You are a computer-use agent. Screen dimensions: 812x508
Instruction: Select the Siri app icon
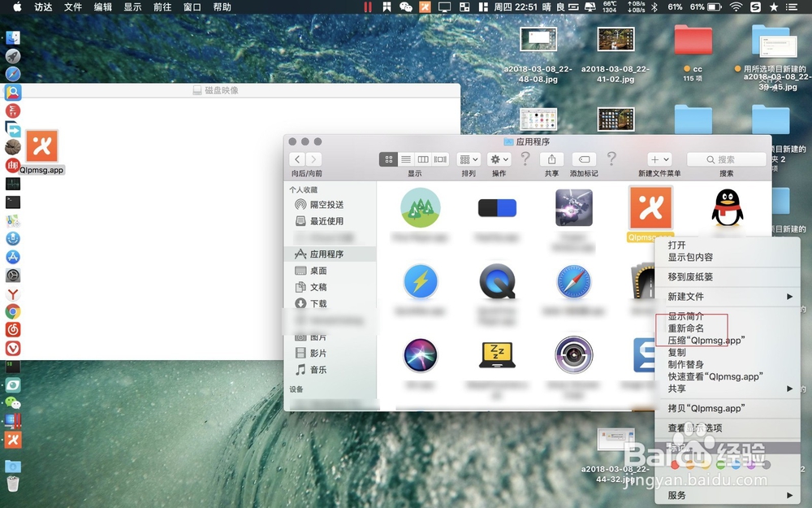point(421,355)
